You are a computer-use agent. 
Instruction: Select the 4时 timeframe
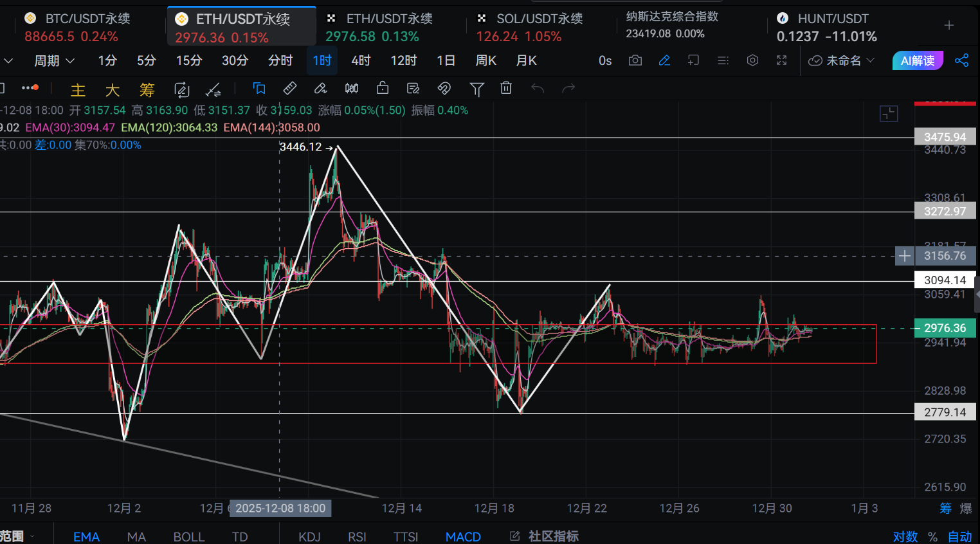click(361, 60)
